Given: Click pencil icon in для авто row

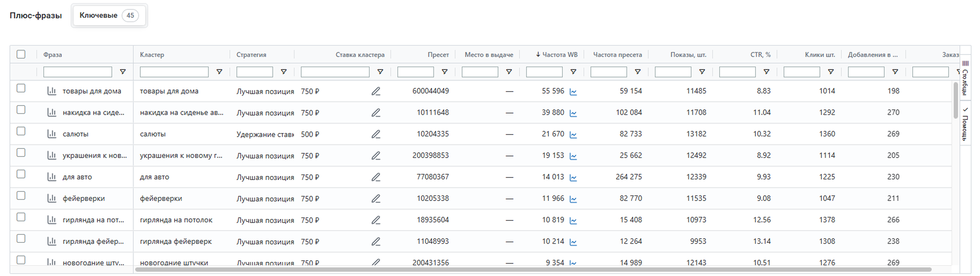Looking at the screenshot, I should tap(375, 177).
